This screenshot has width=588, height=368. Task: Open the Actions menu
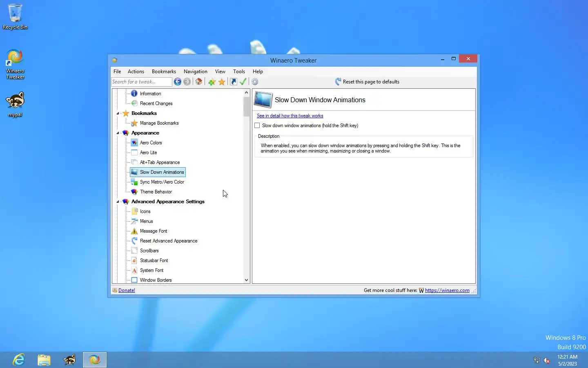pos(136,72)
